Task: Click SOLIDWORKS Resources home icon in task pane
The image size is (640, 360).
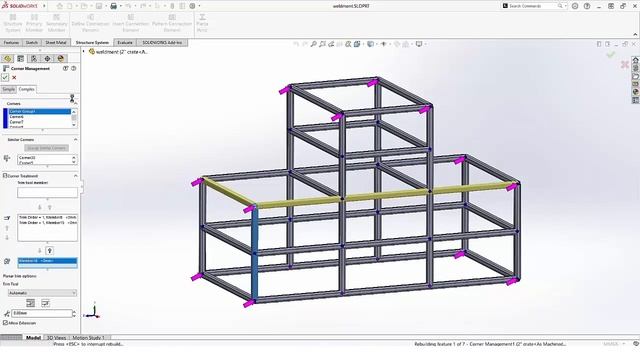Action: tap(636, 60)
